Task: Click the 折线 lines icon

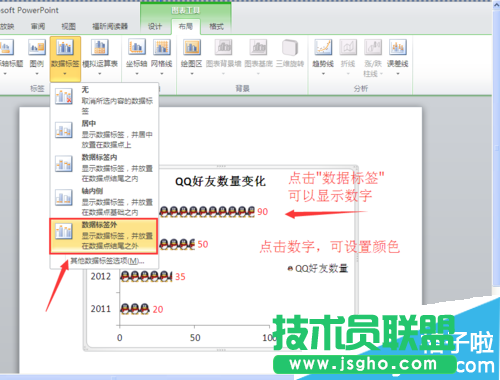Action: (x=348, y=47)
